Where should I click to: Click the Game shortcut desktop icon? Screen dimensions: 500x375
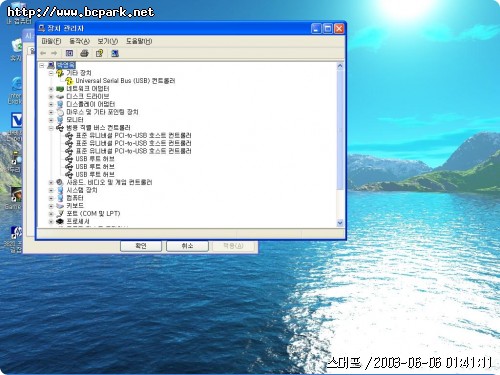coord(16,194)
